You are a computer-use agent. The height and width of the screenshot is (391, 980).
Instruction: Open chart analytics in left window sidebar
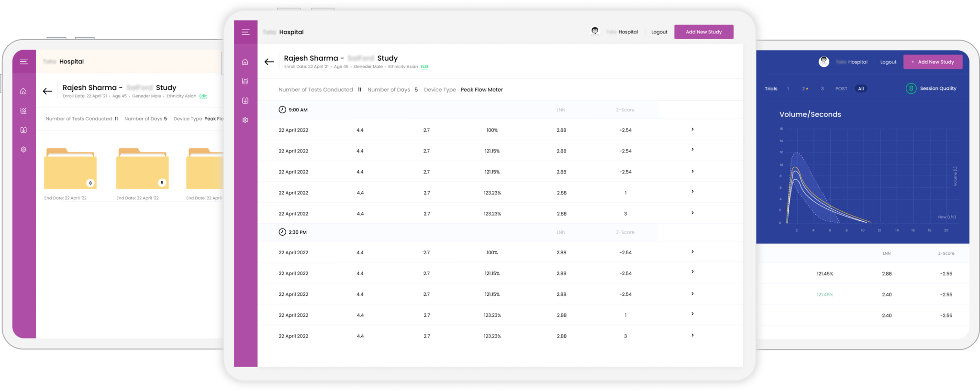pyautogui.click(x=23, y=110)
